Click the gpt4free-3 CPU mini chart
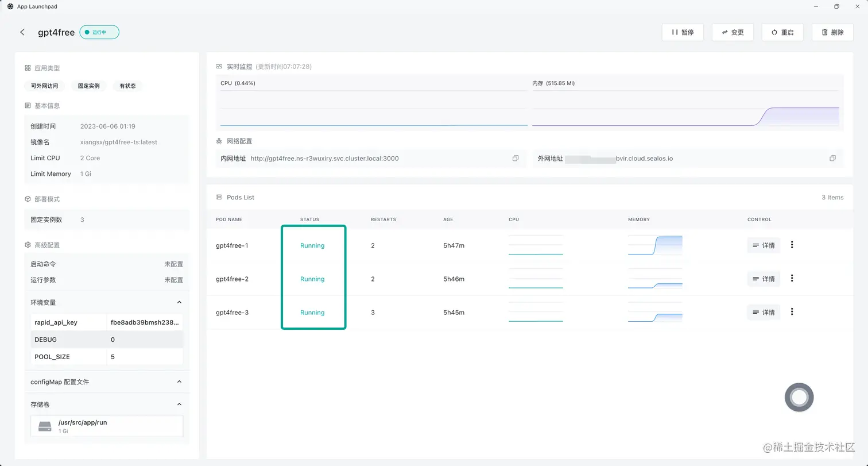This screenshot has height=466, width=868. click(x=536, y=311)
